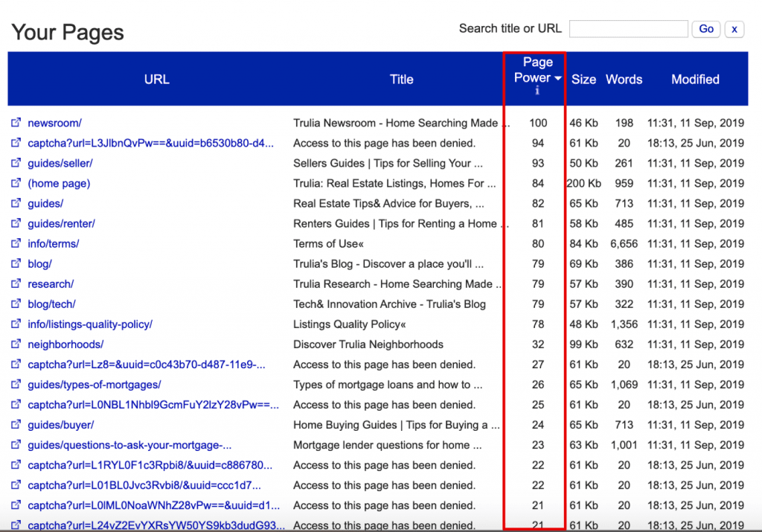Open external link icon for neighborhoods/
The image size is (762, 532).
[x=16, y=344]
